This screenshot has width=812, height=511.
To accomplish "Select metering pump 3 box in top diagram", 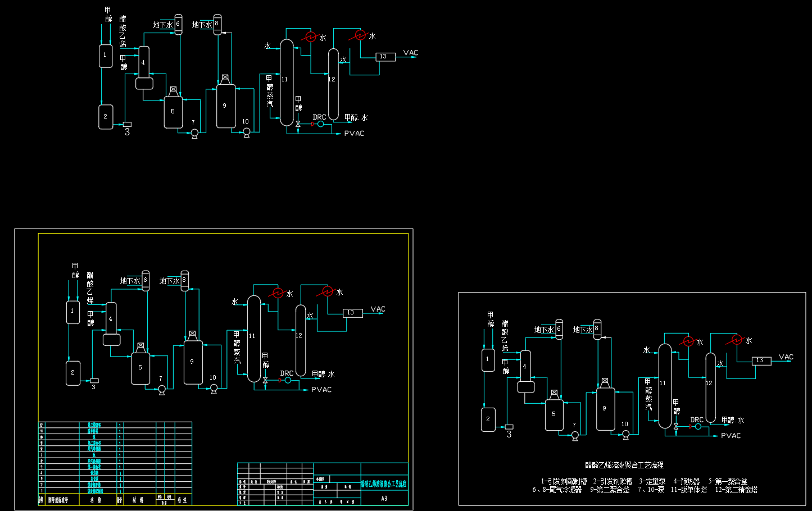I will tap(127, 124).
